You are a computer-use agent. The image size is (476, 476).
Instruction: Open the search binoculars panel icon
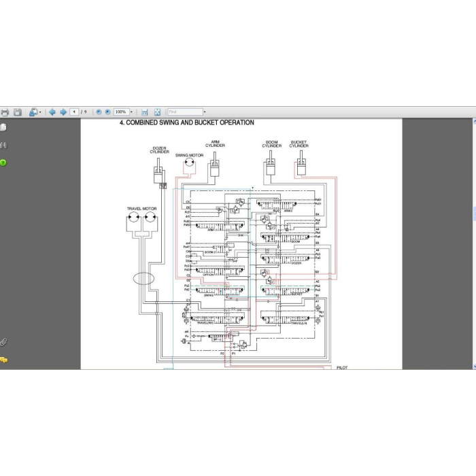(x=3, y=145)
